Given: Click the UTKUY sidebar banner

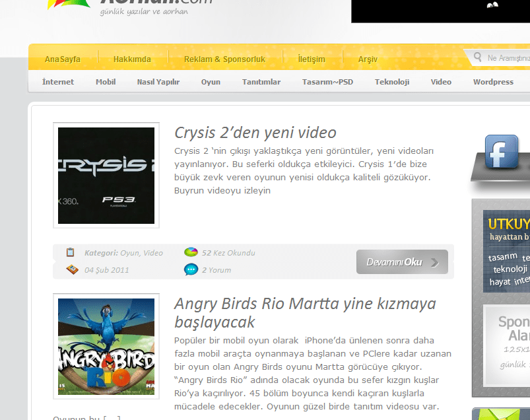Looking at the screenshot, I should tap(506, 251).
